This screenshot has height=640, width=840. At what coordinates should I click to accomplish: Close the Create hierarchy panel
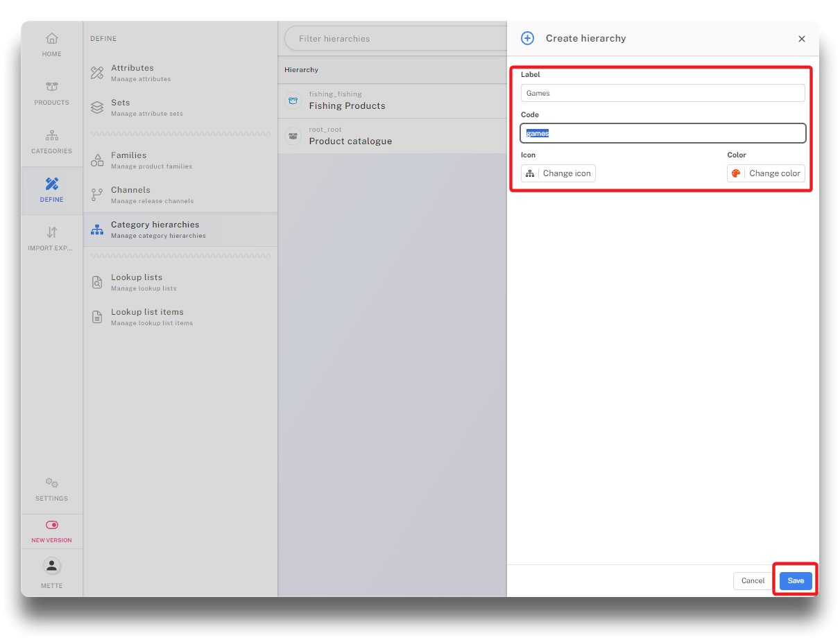802,39
